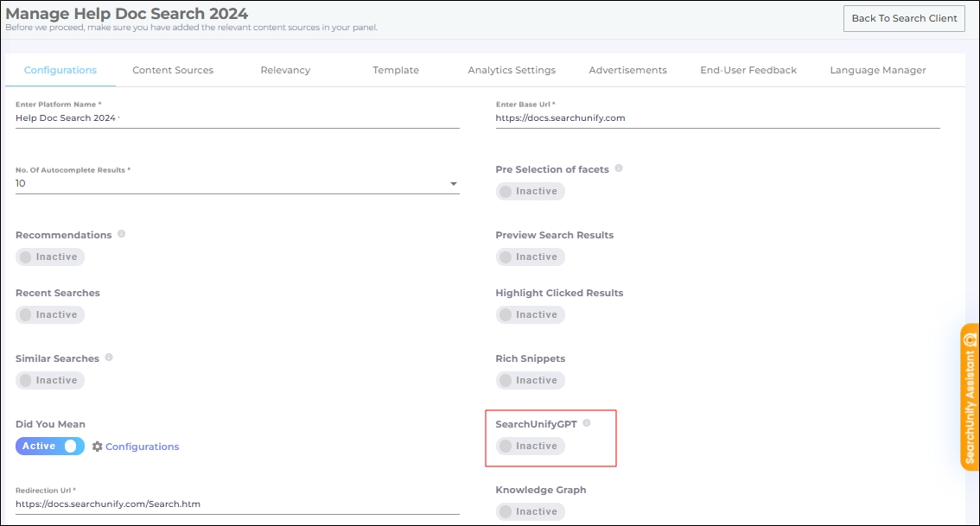Click the Did You Mean gear icon
Viewport: 980px width, 526px height.
(x=98, y=447)
